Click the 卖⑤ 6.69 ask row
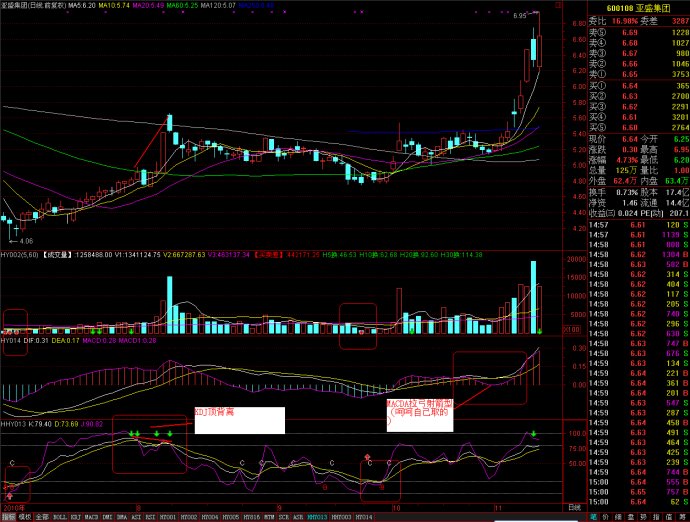The height and width of the screenshot is (522, 690). 639,32
